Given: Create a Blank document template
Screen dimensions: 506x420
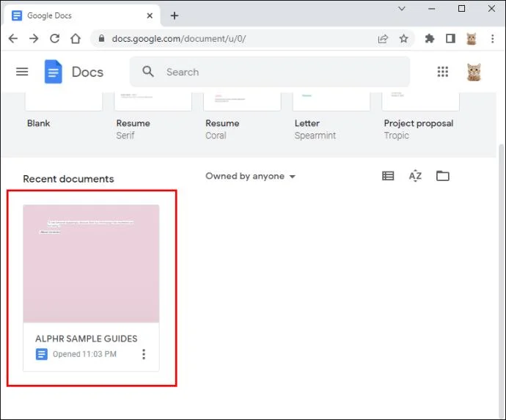Looking at the screenshot, I should 64,102.
